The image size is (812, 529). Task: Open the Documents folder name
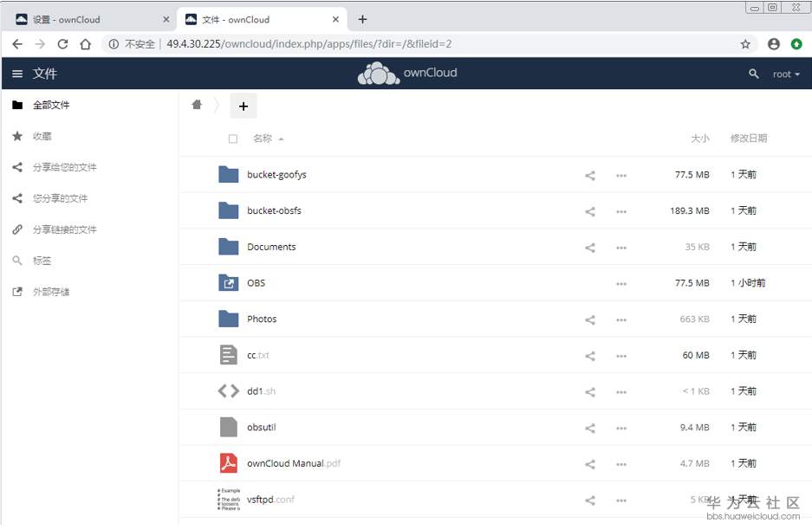point(271,247)
